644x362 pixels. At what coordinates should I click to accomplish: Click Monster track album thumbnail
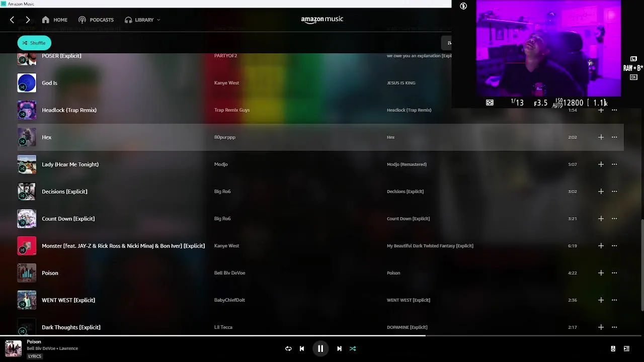coord(27,246)
